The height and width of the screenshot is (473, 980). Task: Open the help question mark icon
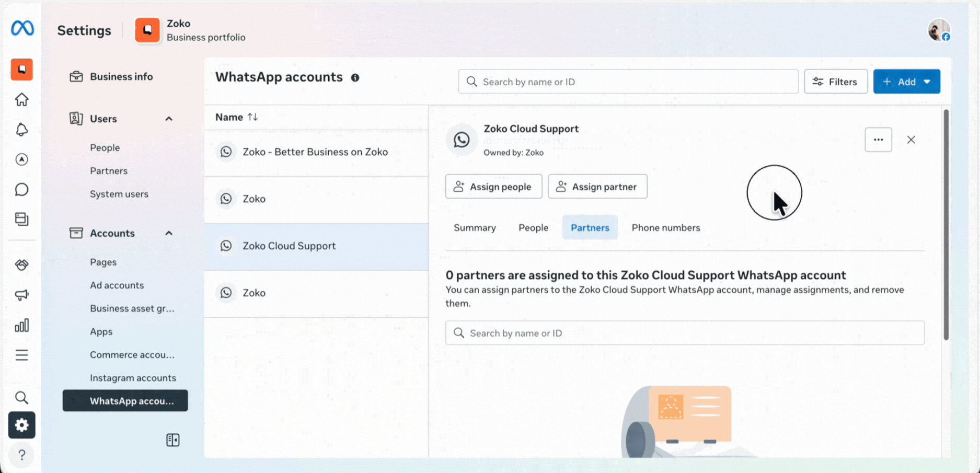click(x=22, y=455)
